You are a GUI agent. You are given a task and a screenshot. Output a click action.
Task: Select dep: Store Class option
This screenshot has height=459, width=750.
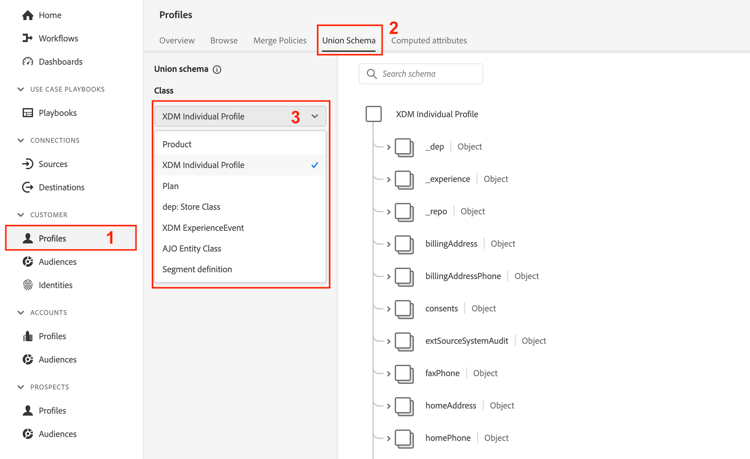[x=240, y=207]
